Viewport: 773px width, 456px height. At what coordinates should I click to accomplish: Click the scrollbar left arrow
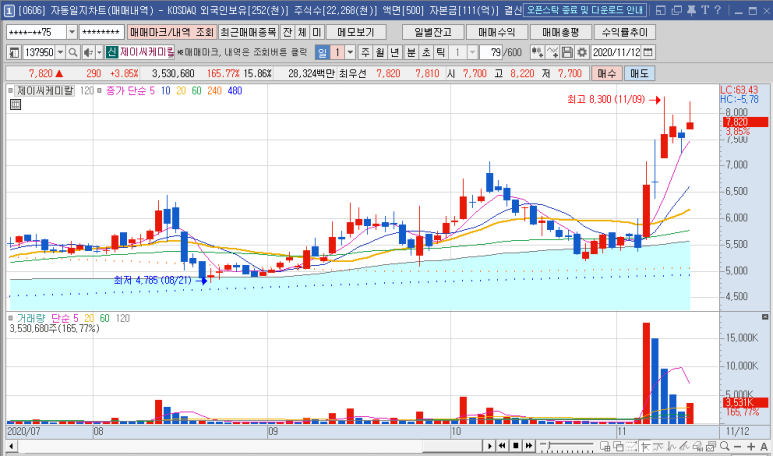coord(10,446)
